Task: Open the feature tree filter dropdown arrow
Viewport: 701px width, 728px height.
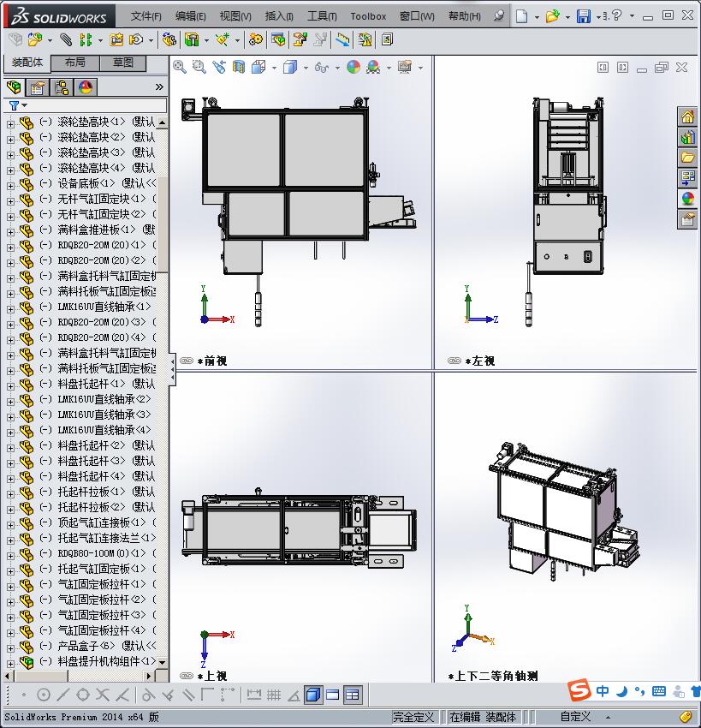Action: pyautogui.click(x=25, y=105)
